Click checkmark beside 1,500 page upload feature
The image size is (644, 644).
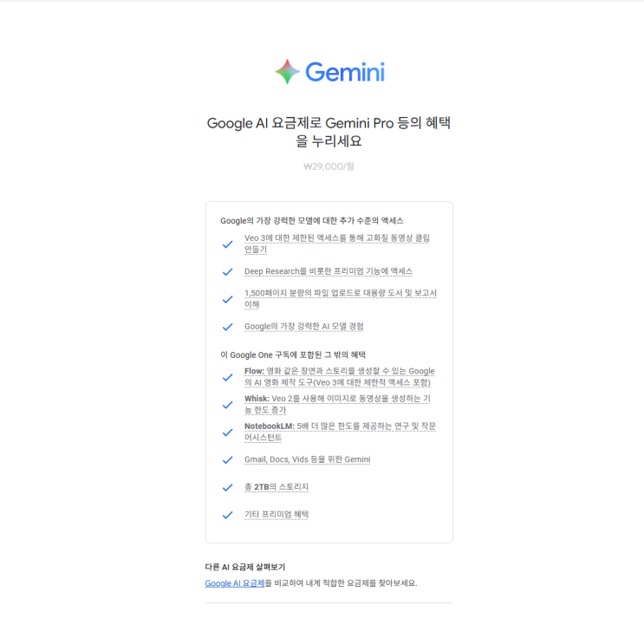click(228, 299)
